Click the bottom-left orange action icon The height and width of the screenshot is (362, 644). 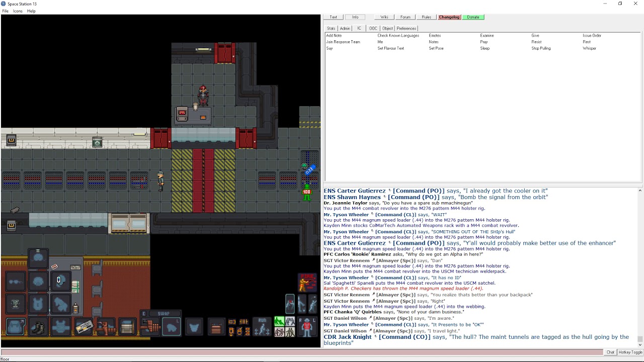click(231, 331)
